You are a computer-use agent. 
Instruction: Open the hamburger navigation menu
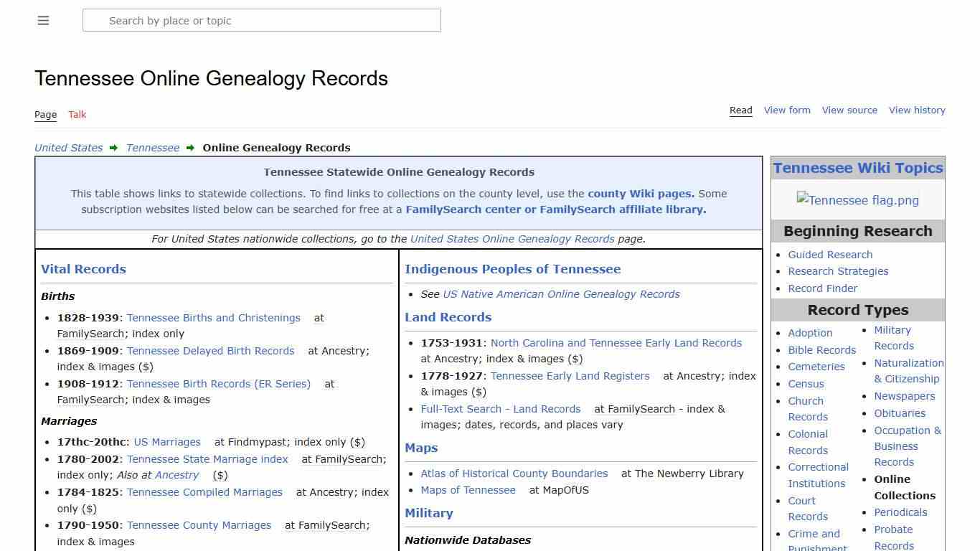43,20
